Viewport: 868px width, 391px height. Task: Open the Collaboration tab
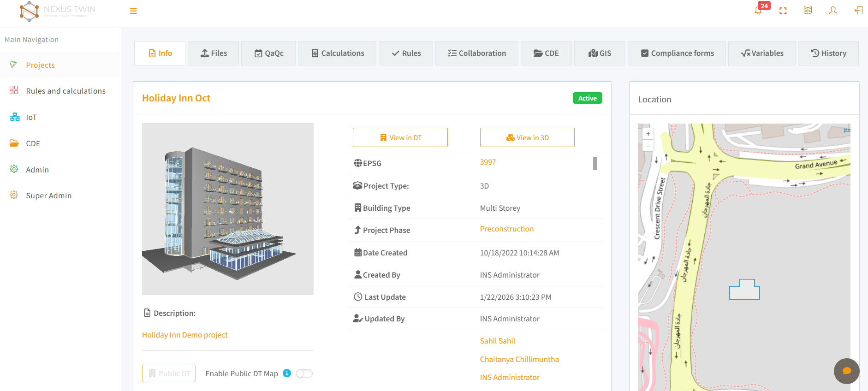(x=477, y=53)
